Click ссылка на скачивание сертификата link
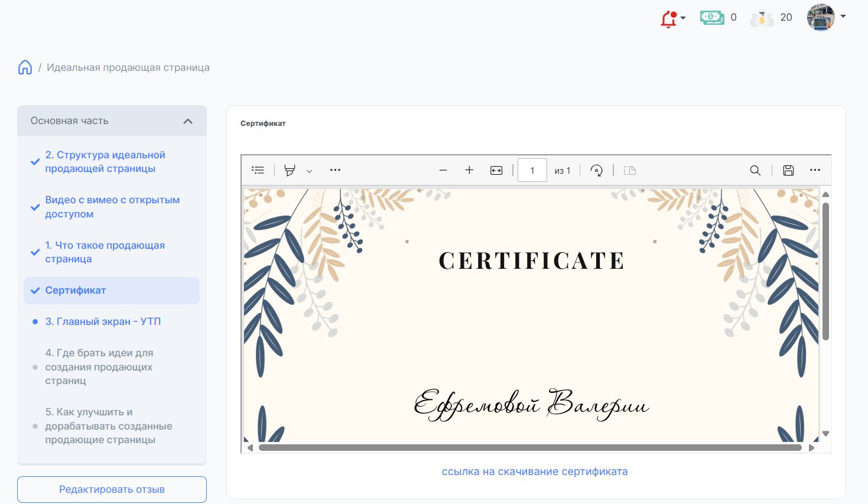 (534, 472)
